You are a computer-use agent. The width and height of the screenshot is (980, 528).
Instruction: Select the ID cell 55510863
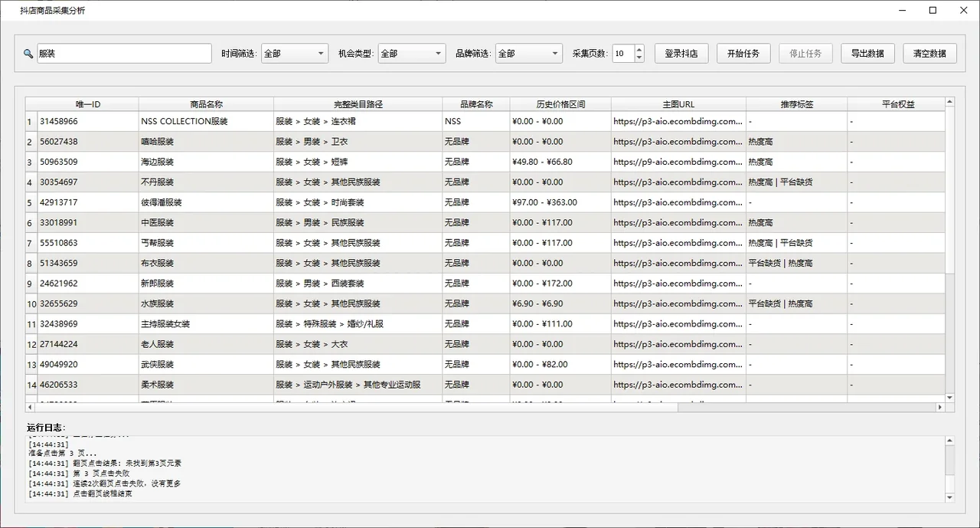tap(88, 243)
